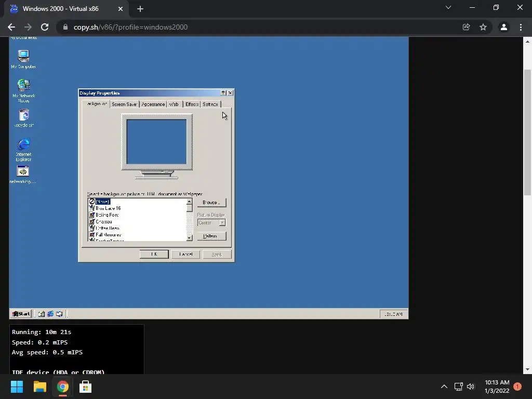Open the networking desktop shortcut icon

point(23,175)
